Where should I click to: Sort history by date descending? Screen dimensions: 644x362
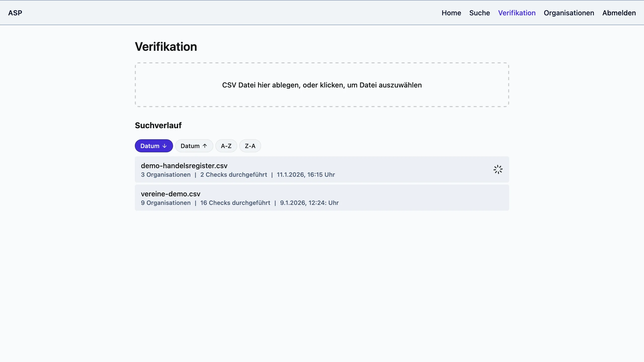point(154,146)
